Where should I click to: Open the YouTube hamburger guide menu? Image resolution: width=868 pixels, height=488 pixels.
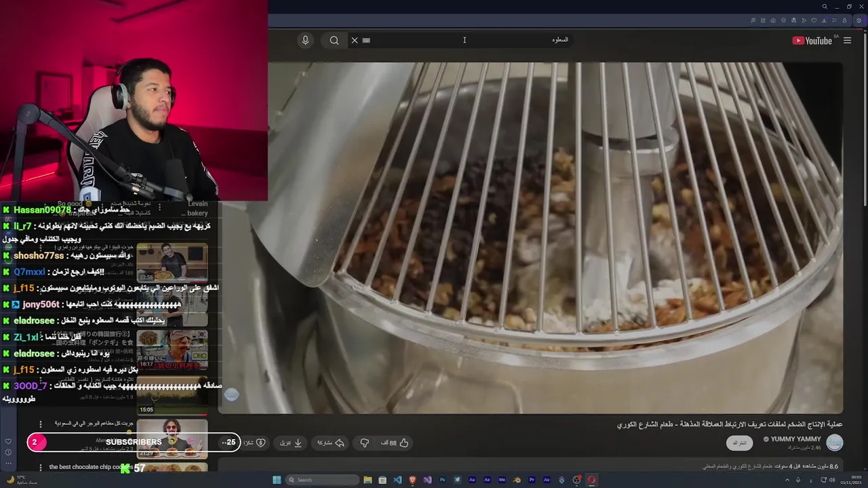tap(847, 41)
